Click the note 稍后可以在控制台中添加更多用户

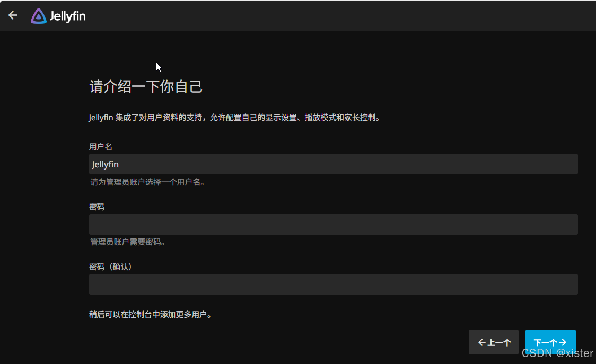(150, 315)
